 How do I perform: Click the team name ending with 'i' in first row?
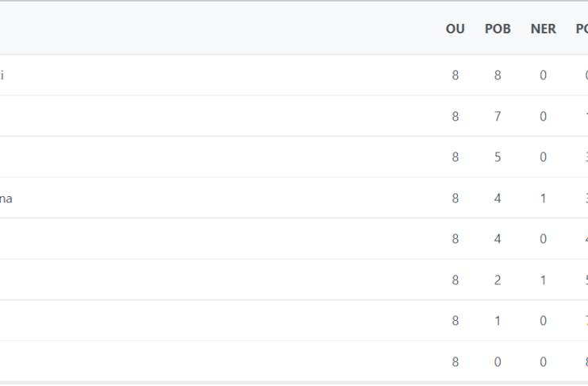tap(2, 75)
